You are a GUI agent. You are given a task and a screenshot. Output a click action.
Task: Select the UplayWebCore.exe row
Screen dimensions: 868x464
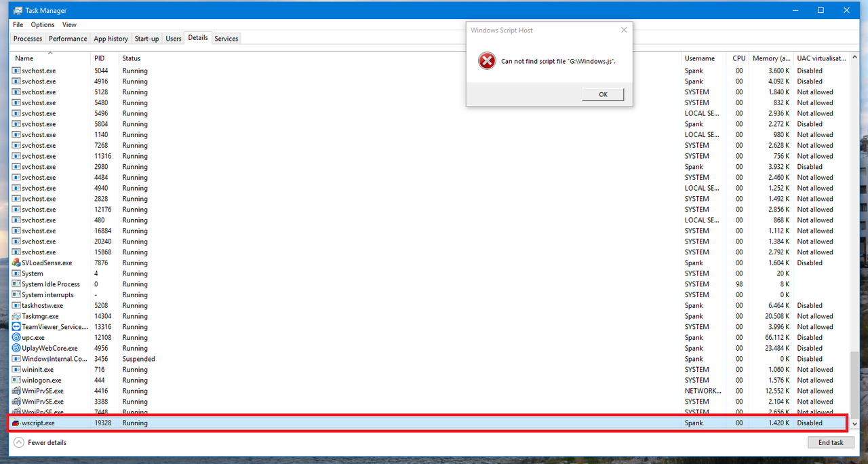pyautogui.click(x=429, y=348)
